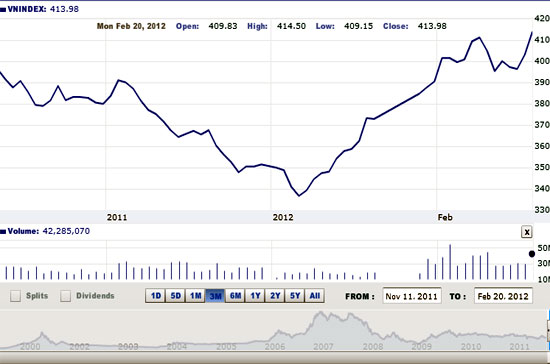
Task: Select the 5Y time range
Action: (x=295, y=296)
